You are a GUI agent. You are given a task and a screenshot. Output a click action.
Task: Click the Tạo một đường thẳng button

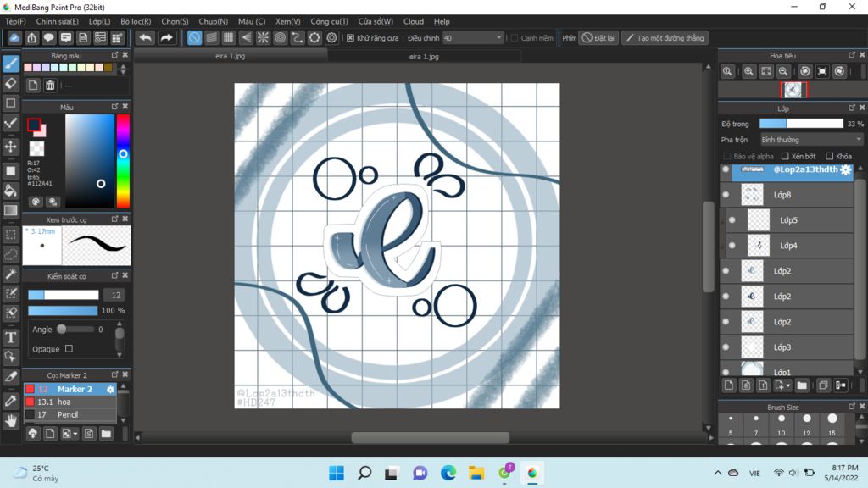coord(665,37)
